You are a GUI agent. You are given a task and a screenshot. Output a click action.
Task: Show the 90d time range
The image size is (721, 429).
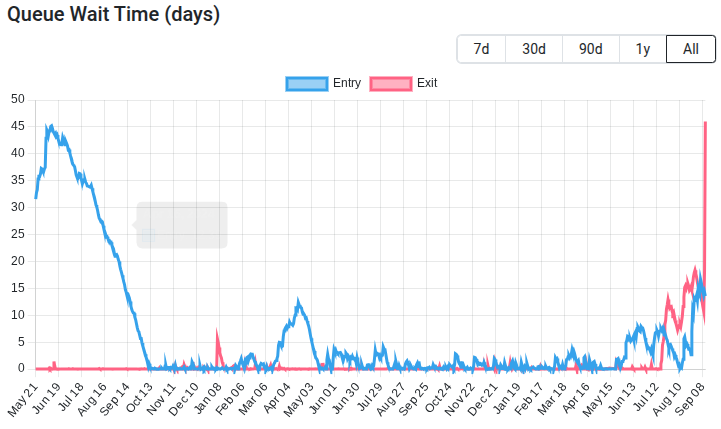coord(591,49)
